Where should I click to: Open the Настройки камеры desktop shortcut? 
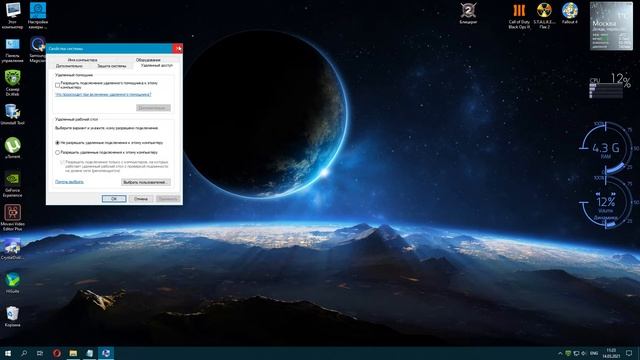pyautogui.click(x=38, y=16)
